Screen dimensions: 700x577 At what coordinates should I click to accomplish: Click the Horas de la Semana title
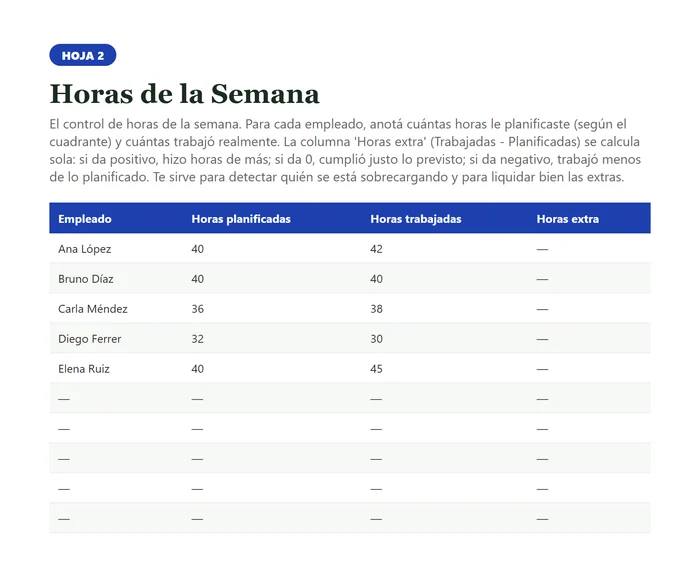tap(184, 94)
